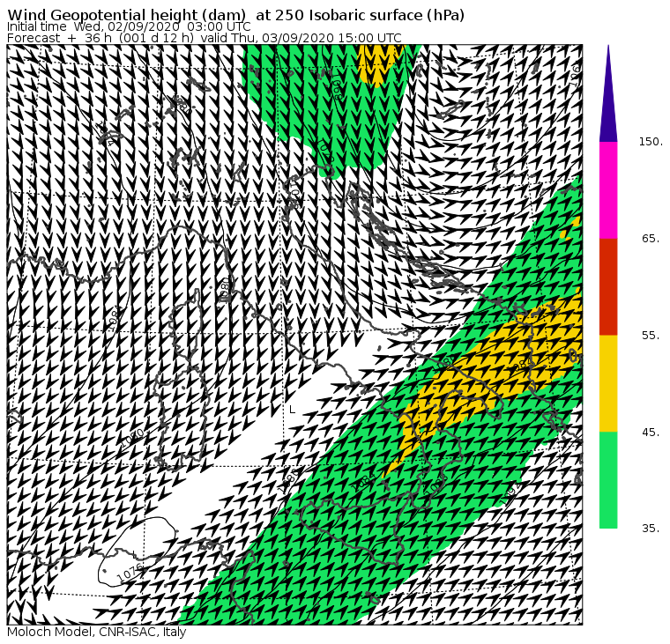Click the '150.' colorbar label

(x=651, y=142)
